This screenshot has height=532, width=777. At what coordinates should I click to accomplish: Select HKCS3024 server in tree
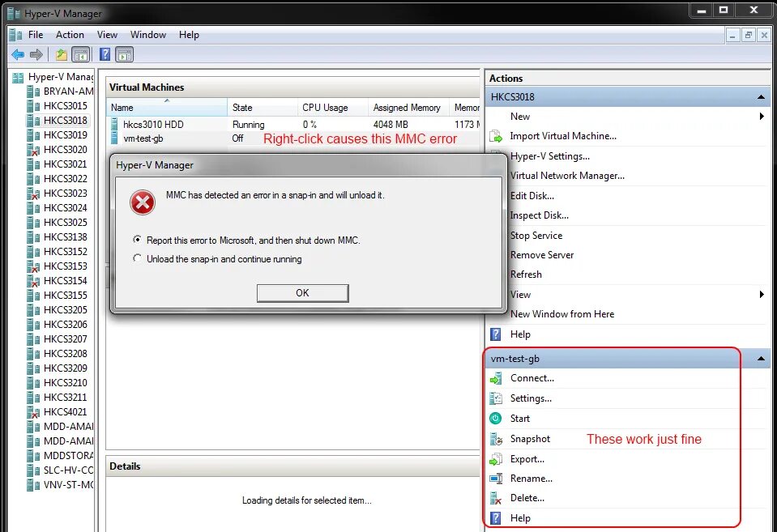coord(66,208)
